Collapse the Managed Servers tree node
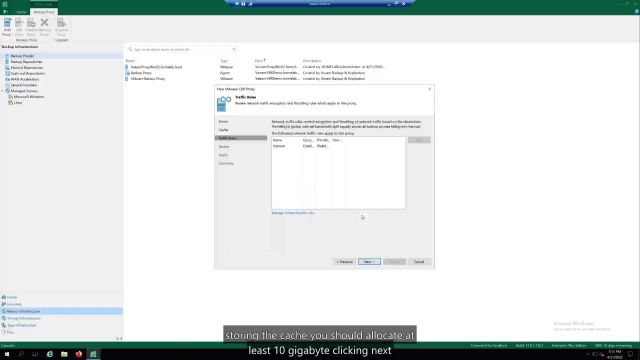This screenshot has height=360, width=640. click(x=2, y=91)
